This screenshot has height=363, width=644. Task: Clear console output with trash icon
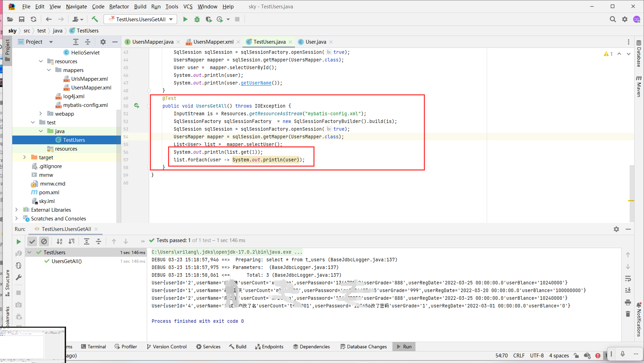click(x=628, y=314)
